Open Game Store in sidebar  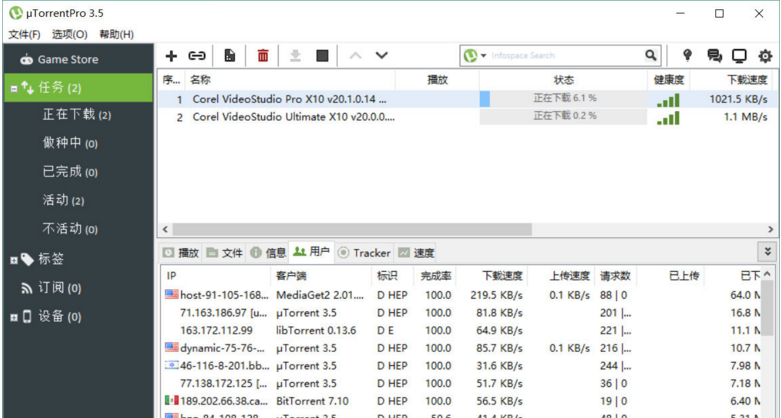pos(68,60)
